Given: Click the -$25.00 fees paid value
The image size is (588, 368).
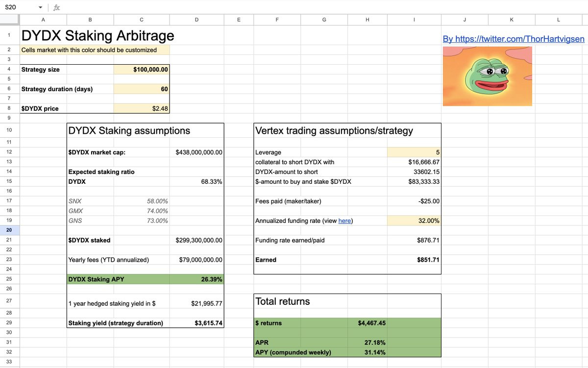Looking at the screenshot, I should coord(430,201).
